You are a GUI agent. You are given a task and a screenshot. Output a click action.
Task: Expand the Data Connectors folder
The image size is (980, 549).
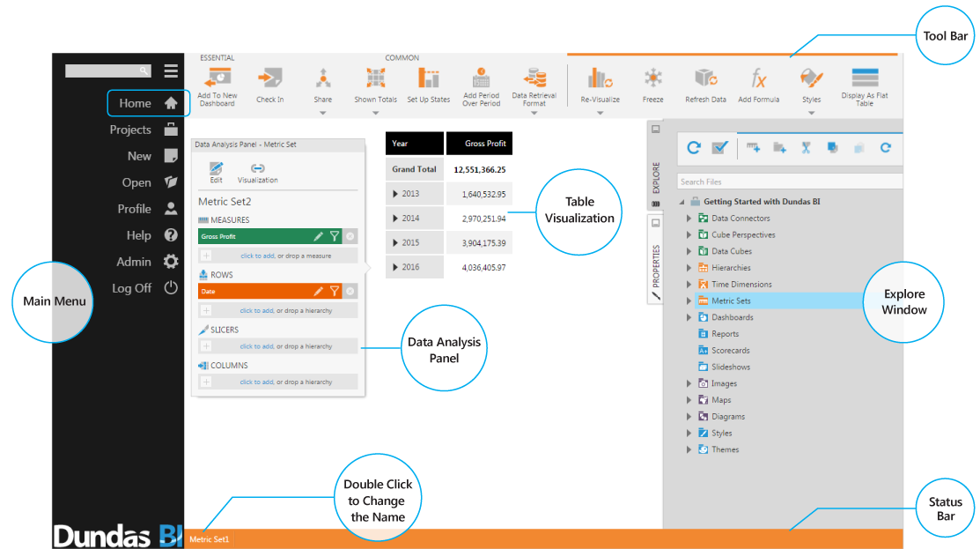click(689, 219)
